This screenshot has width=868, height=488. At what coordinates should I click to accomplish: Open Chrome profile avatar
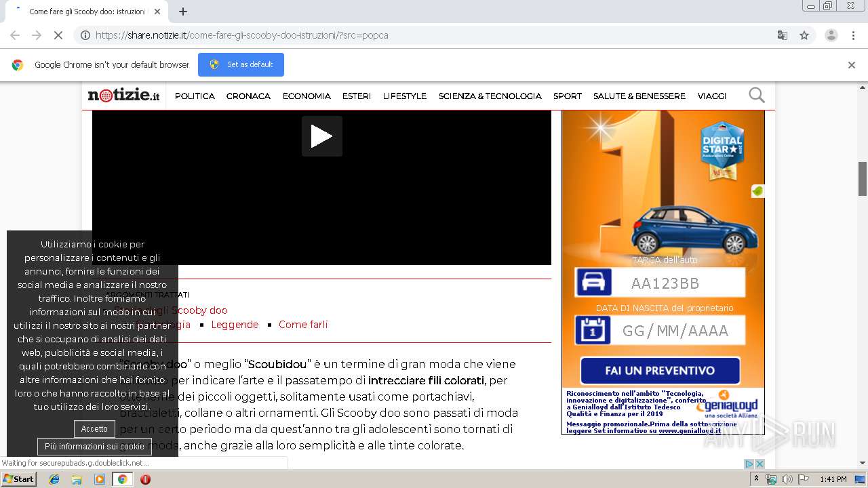pyautogui.click(x=831, y=35)
